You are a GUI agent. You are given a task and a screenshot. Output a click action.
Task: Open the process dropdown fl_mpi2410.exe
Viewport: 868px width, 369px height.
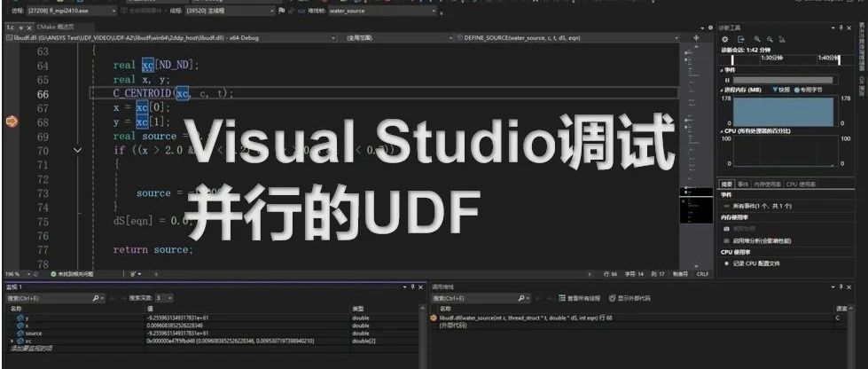coord(72,11)
